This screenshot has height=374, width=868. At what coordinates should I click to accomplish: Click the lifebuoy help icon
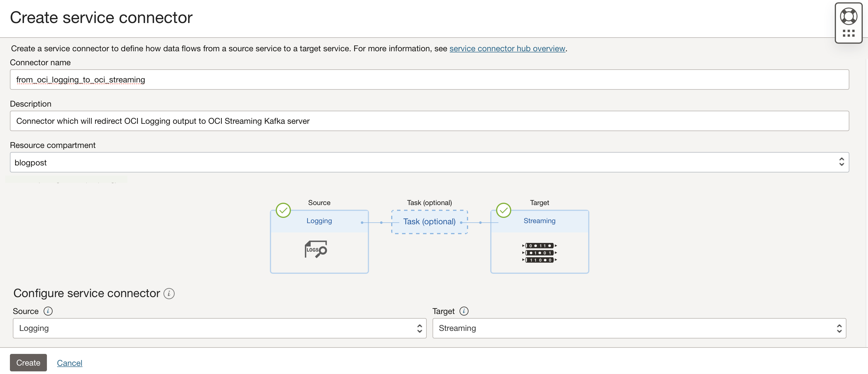[x=848, y=16]
